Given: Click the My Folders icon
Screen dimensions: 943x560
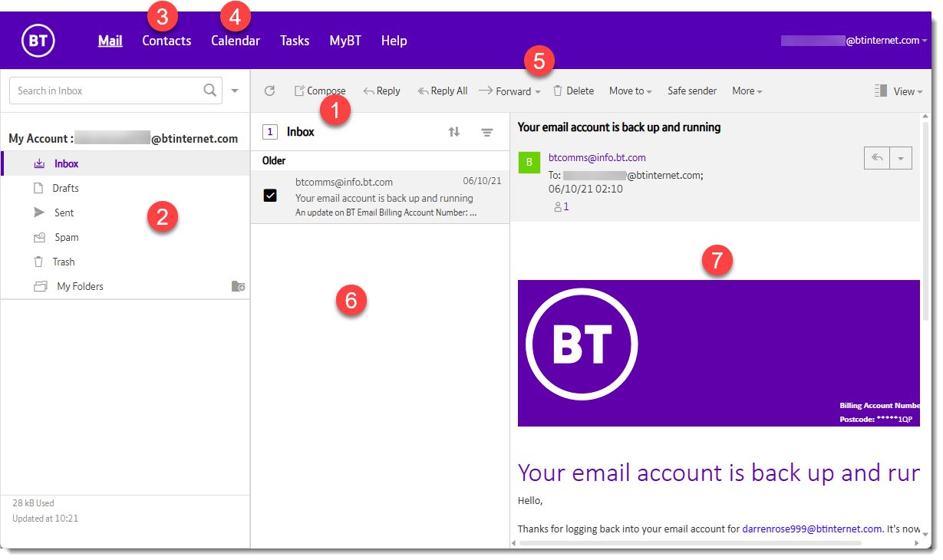Looking at the screenshot, I should [41, 286].
